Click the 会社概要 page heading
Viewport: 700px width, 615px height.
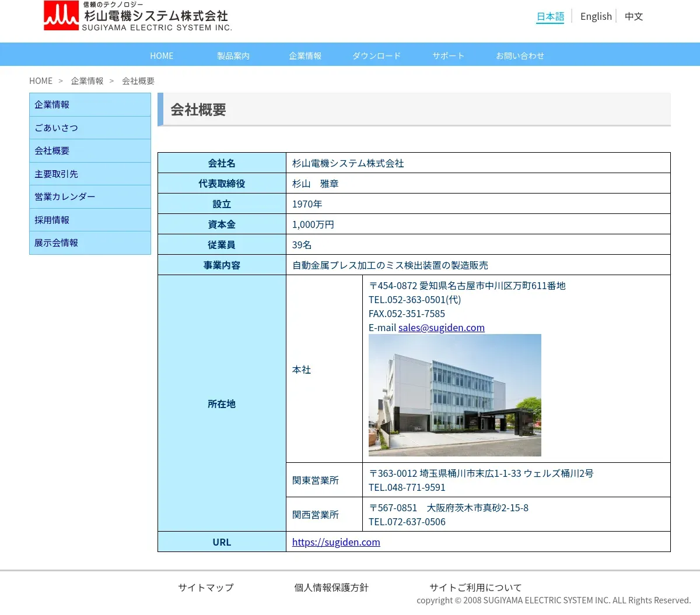[198, 110]
